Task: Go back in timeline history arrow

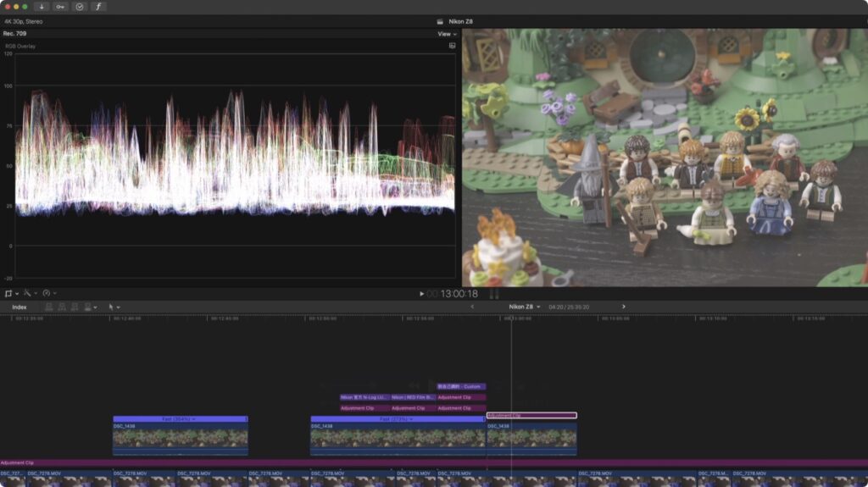Action: [x=472, y=307]
